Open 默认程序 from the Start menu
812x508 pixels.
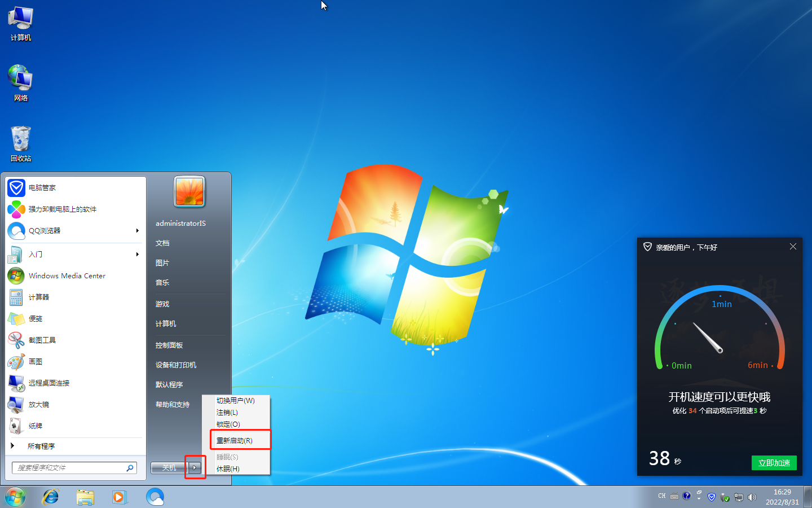pyautogui.click(x=189, y=385)
